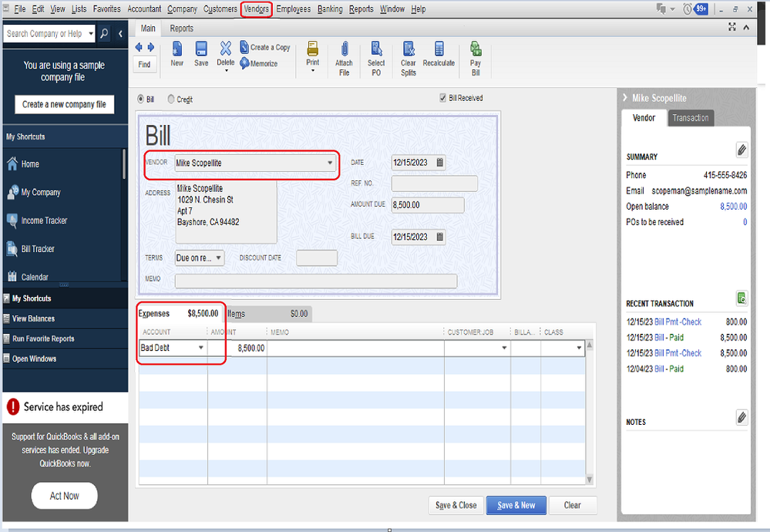
Task: Open the Vendor dropdown
Action: [x=330, y=163]
